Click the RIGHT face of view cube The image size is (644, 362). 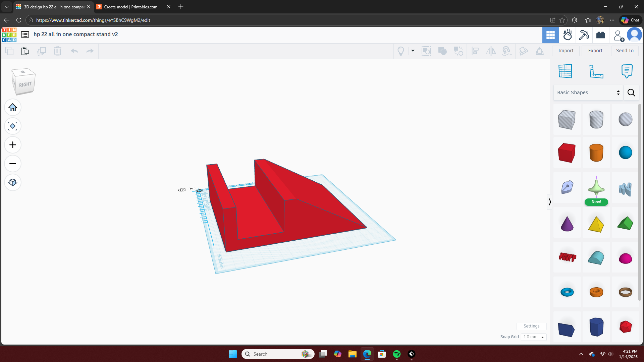(x=25, y=84)
